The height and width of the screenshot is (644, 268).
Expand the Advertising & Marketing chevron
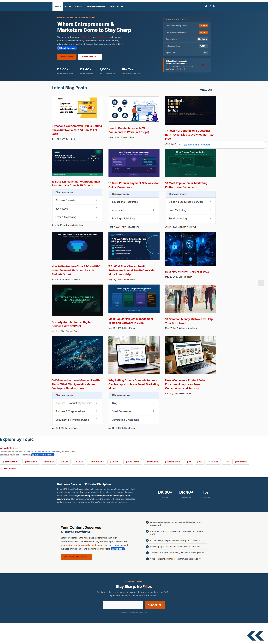pos(154,420)
